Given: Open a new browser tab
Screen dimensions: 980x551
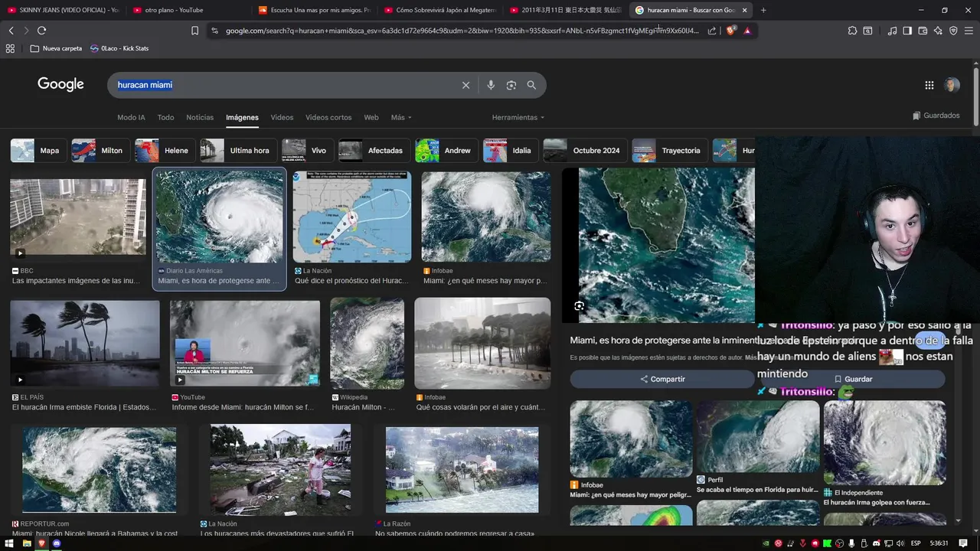Looking at the screenshot, I should (763, 10).
